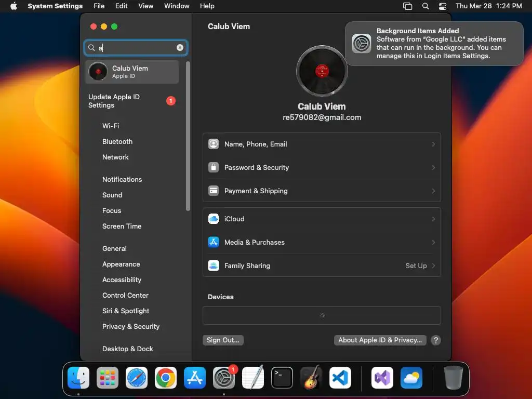Image resolution: width=532 pixels, height=399 pixels.
Task: Open the Edit menu
Action: (121, 6)
